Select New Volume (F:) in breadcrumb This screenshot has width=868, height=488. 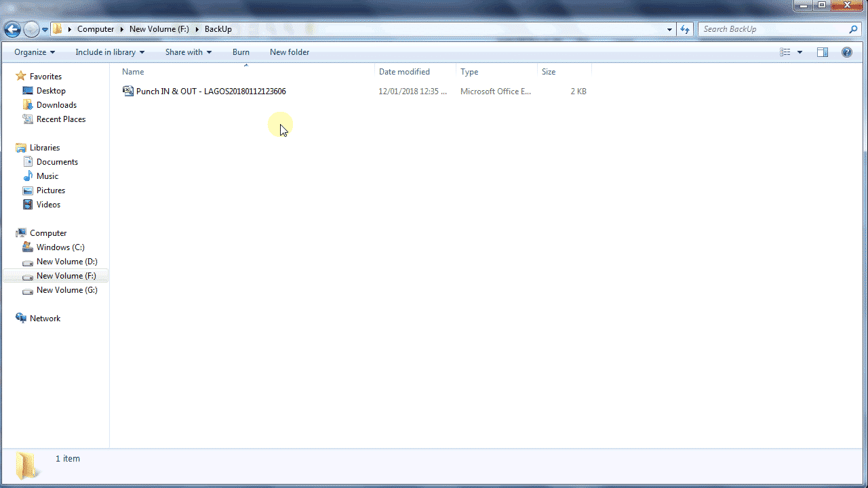click(x=159, y=29)
